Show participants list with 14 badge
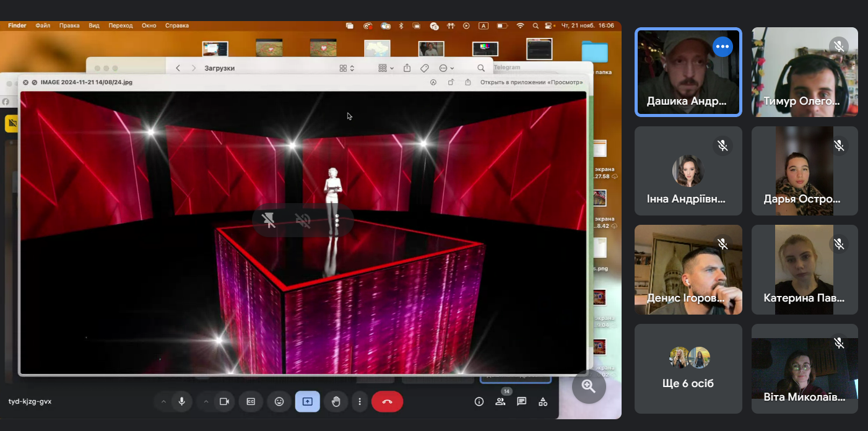Screen dimensions: 868x431 pyautogui.click(x=500, y=401)
